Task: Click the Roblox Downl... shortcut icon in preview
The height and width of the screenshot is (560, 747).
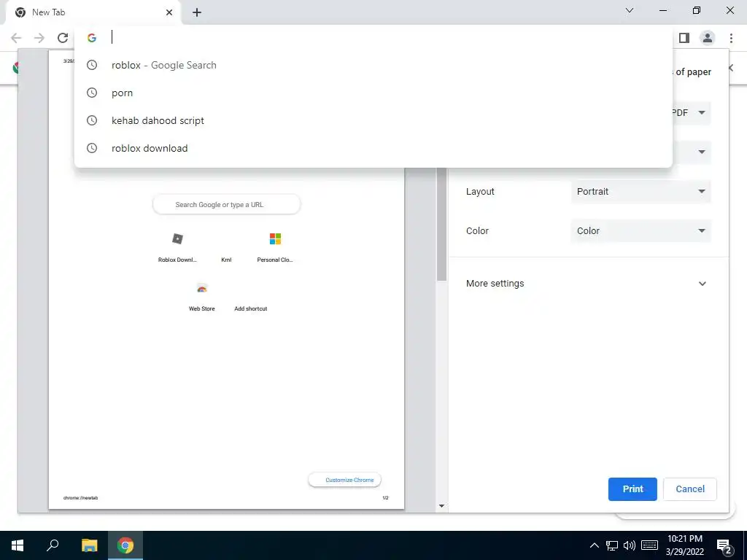Action: (x=178, y=238)
